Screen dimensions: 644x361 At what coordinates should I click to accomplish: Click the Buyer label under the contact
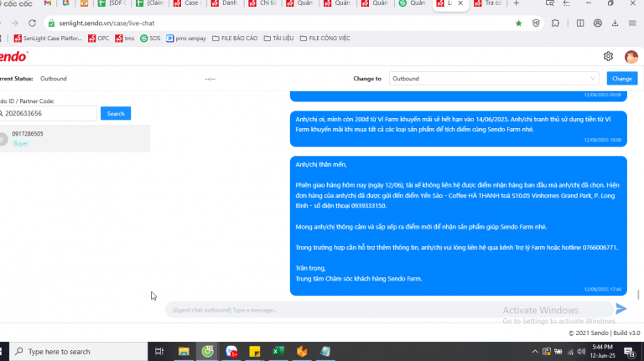pos(21,143)
